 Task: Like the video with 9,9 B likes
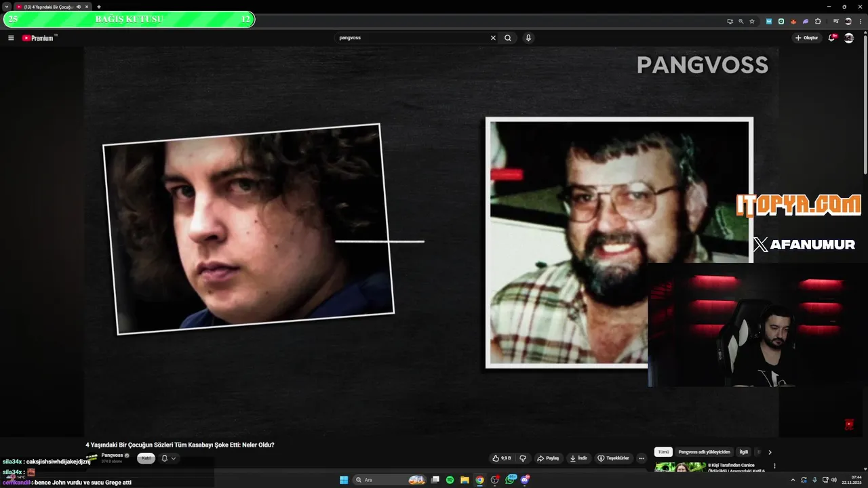coord(502,458)
